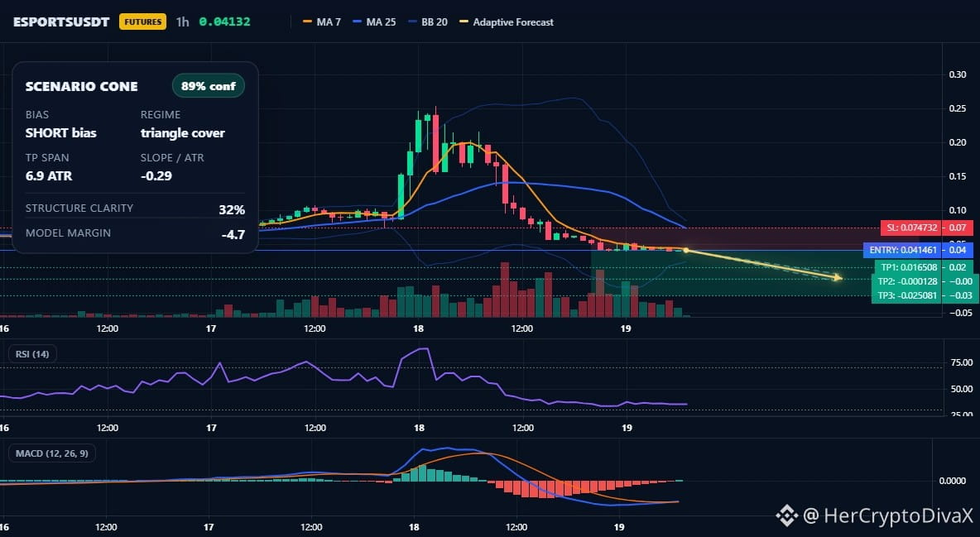Click the forecast arrow tip
980x537 pixels.
838,277
